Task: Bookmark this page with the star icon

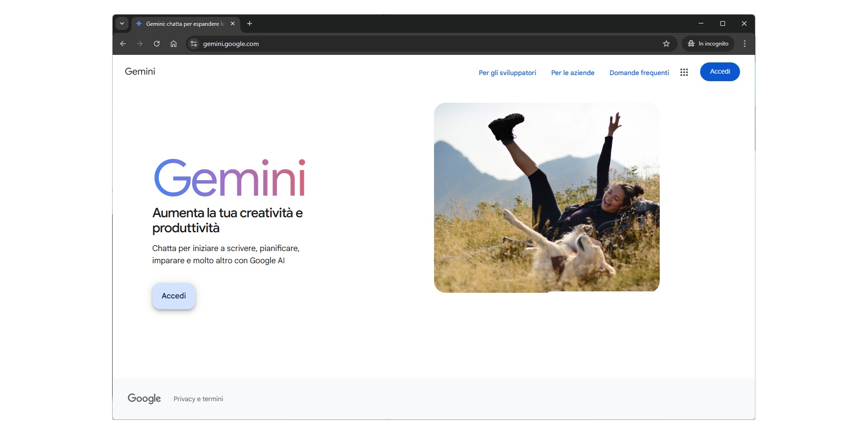Action: (666, 44)
